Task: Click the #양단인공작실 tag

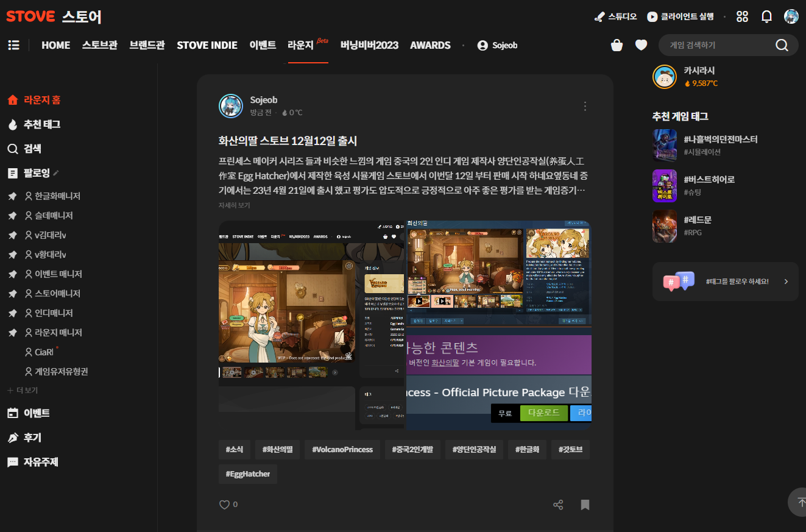Action: point(474,450)
